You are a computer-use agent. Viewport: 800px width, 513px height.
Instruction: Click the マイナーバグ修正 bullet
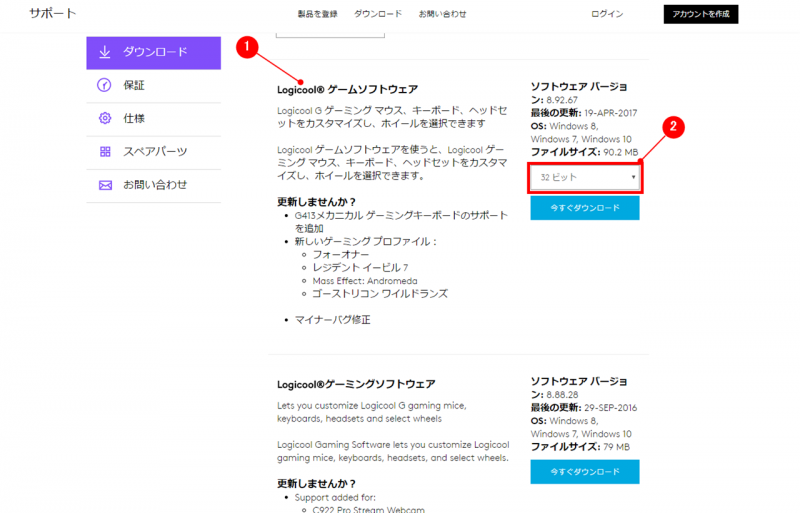[x=333, y=320]
